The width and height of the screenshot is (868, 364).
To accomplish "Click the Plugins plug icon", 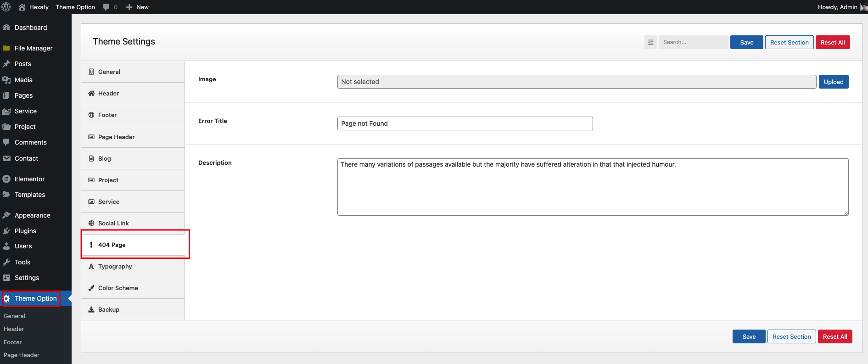I will pos(6,231).
